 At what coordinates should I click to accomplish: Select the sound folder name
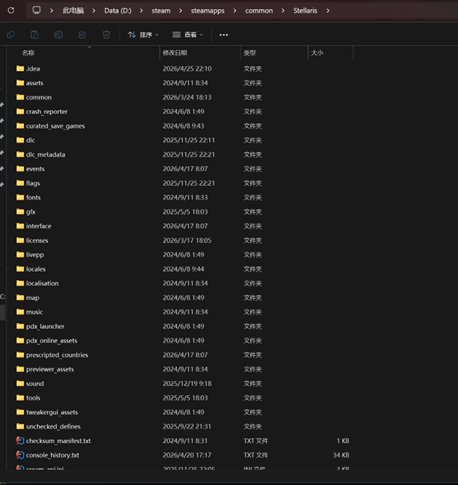click(35, 384)
